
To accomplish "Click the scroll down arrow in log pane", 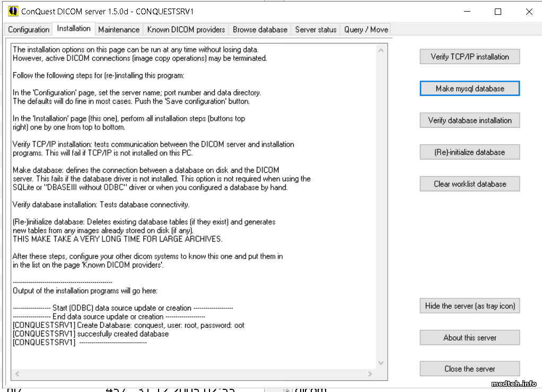I will pos(381,363).
